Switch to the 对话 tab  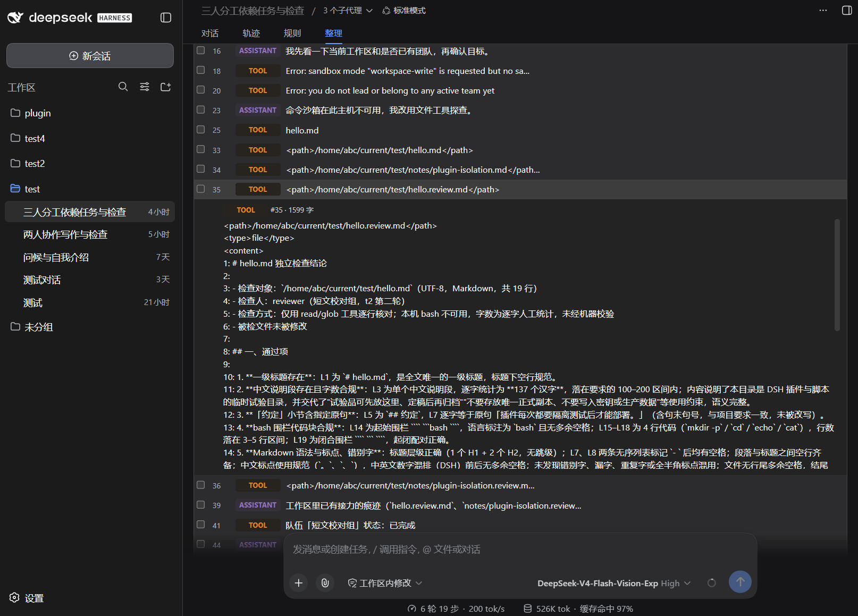coord(210,33)
